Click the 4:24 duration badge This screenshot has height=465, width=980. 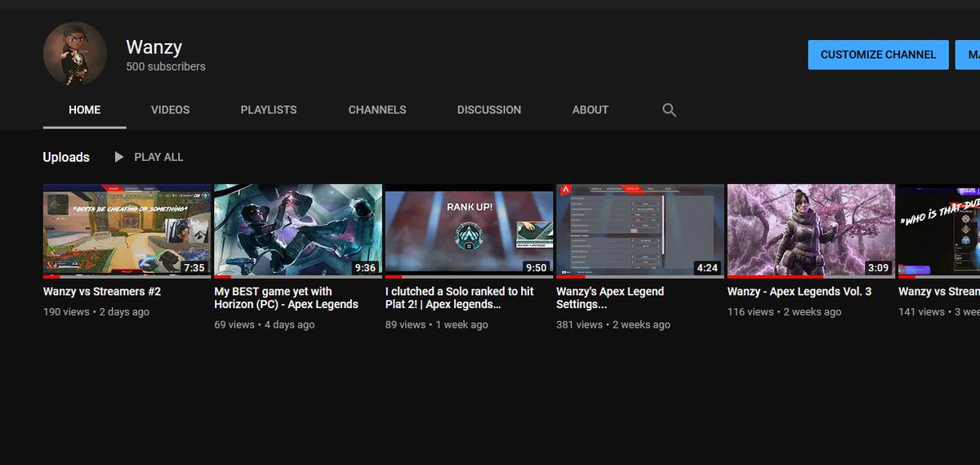(x=707, y=268)
